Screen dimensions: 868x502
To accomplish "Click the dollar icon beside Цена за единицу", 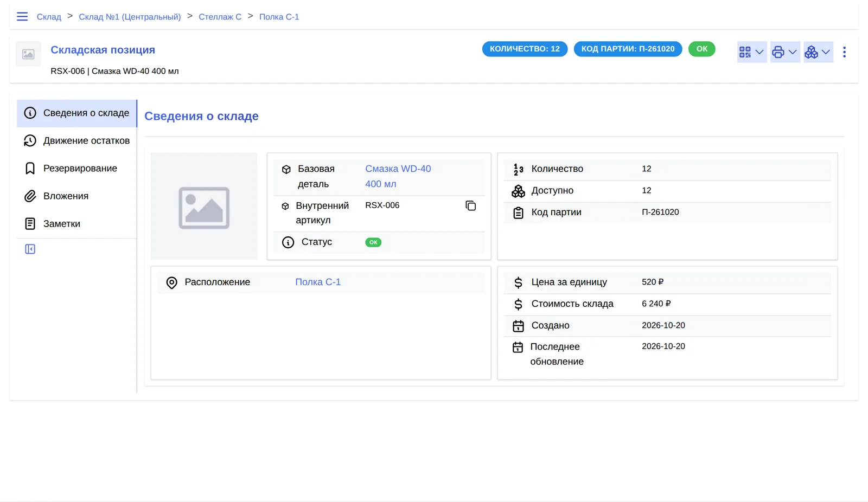I will [x=518, y=282].
